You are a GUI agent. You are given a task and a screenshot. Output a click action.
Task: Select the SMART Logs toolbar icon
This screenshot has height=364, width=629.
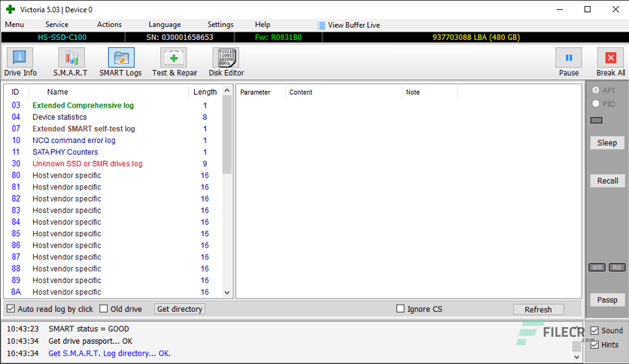[x=120, y=58]
